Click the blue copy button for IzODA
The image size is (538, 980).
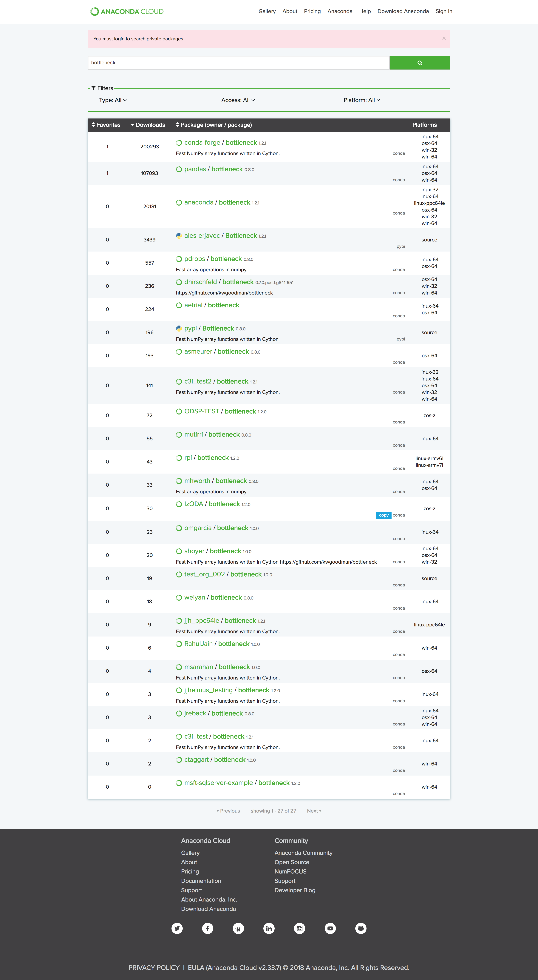384,515
